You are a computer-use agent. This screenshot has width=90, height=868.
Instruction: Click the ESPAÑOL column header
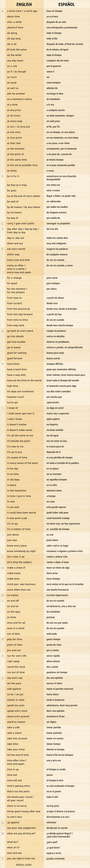pyautogui.click(x=66, y=4)
